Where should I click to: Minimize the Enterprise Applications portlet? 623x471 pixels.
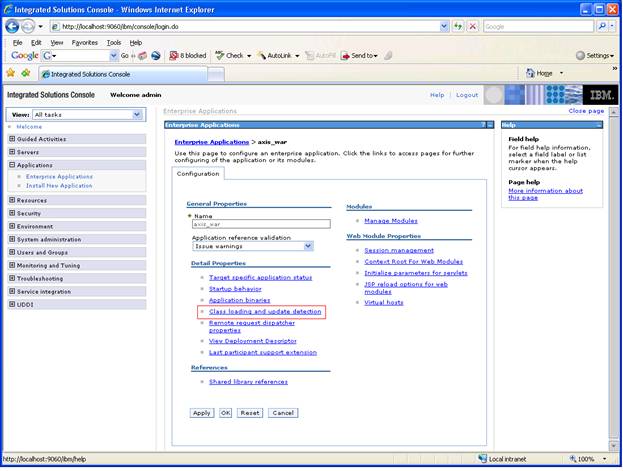[x=490, y=125]
